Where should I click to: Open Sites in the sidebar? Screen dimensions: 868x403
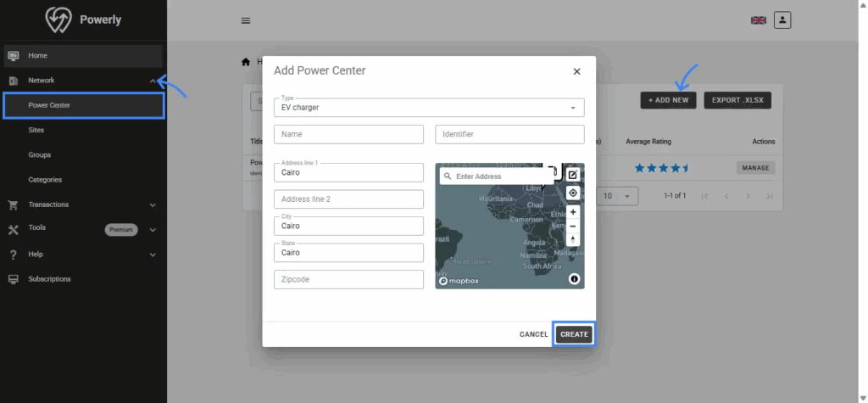pyautogui.click(x=36, y=131)
